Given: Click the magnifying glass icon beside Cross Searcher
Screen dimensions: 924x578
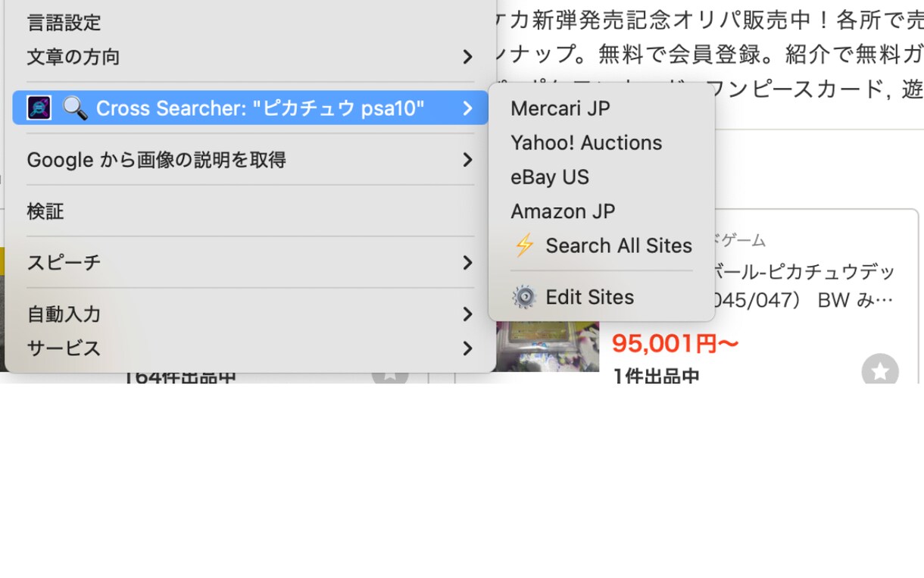Looking at the screenshot, I should coord(74,108).
